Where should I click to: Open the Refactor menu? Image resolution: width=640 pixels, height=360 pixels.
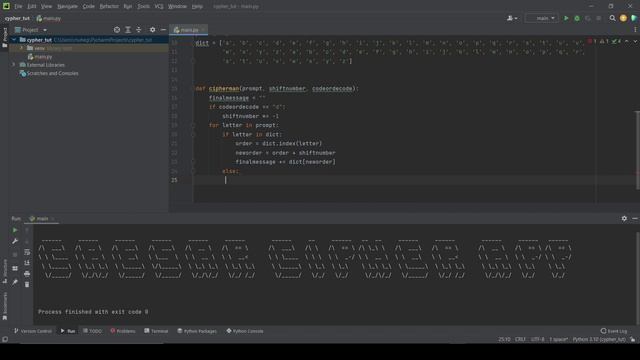[x=109, y=7]
